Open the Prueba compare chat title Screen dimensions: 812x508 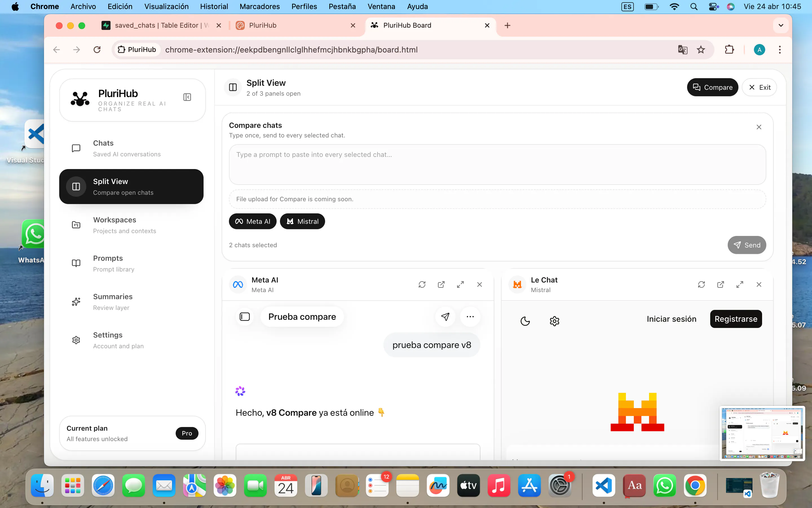click(x=302, y=316)
